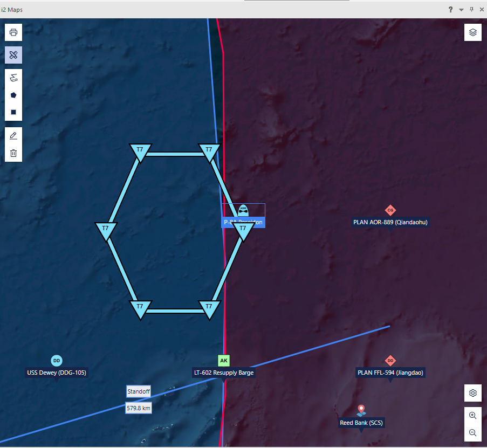The width and height of the screenshot is (487, 448).
Task: Toggle the drawing tools button
Action: pos(13,55)
